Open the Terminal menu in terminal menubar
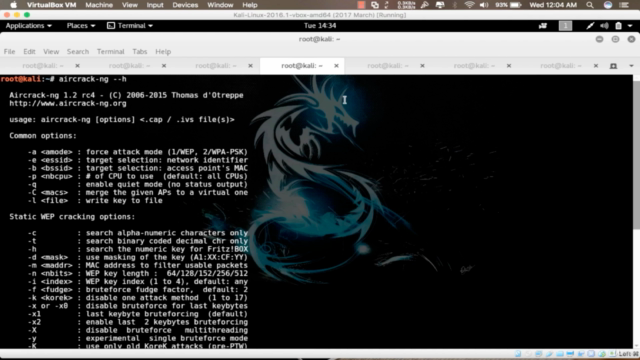Viewport: 640px width, 360px height. [x=110, y=51]
